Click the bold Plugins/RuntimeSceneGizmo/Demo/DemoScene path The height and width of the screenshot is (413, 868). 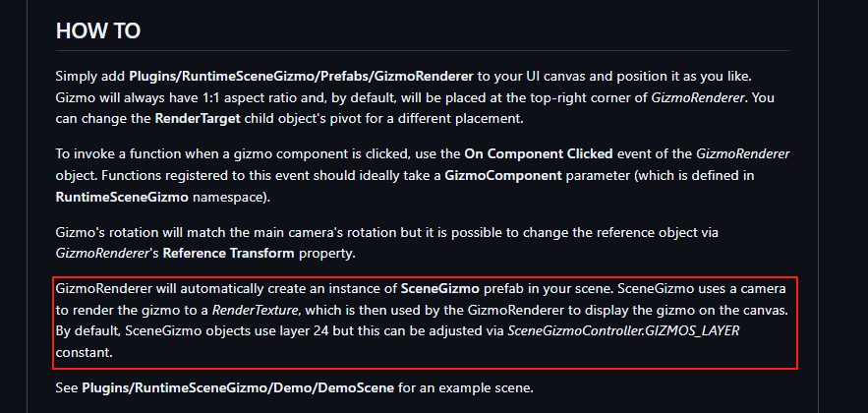[238, 387]
